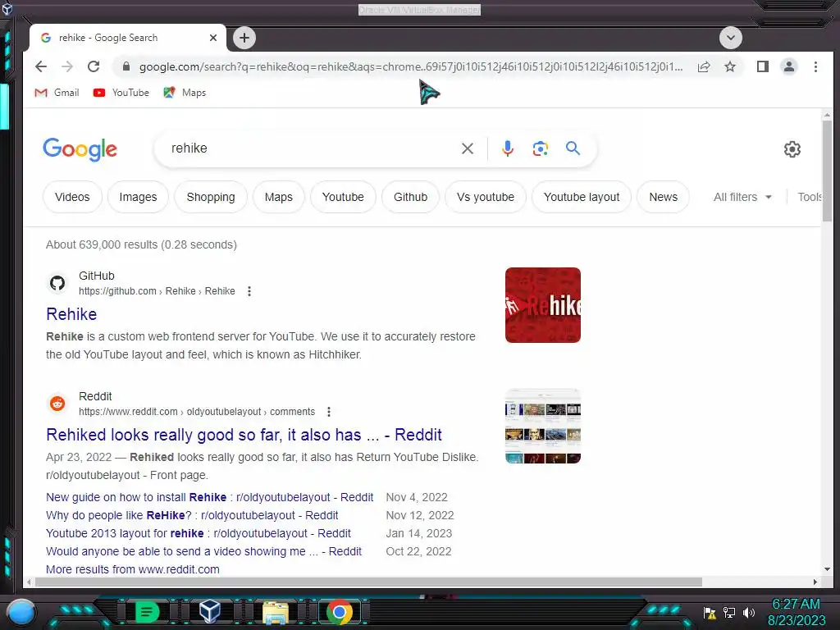Screen dimensions: 840x630
Task: Open the Gmail bookmark
Action: coord(57,93)
